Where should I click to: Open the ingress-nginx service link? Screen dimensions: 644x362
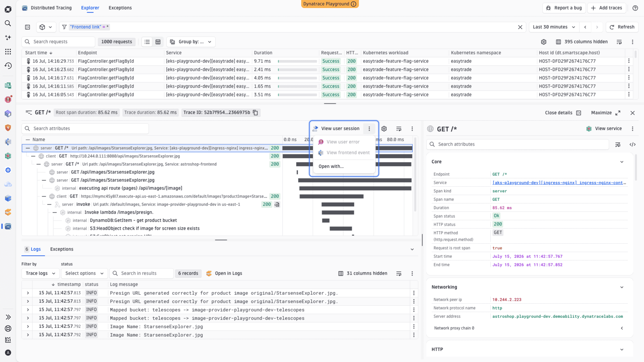[559, 183]
